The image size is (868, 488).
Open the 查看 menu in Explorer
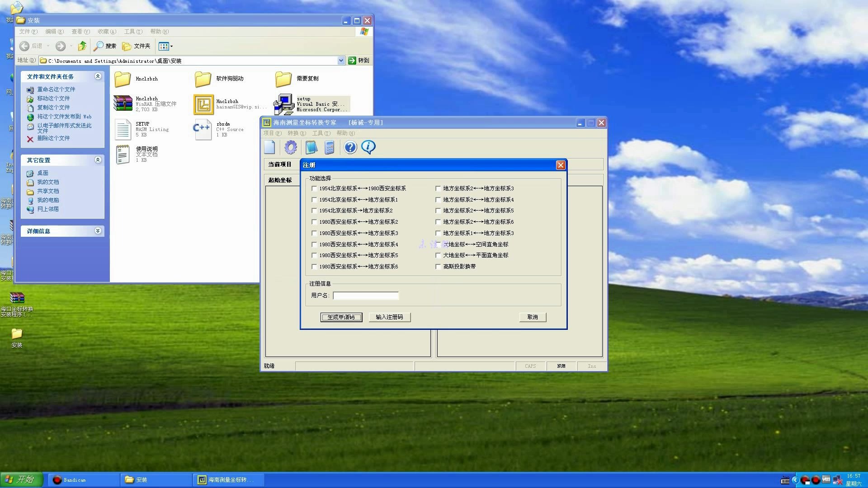click(80, 32)
